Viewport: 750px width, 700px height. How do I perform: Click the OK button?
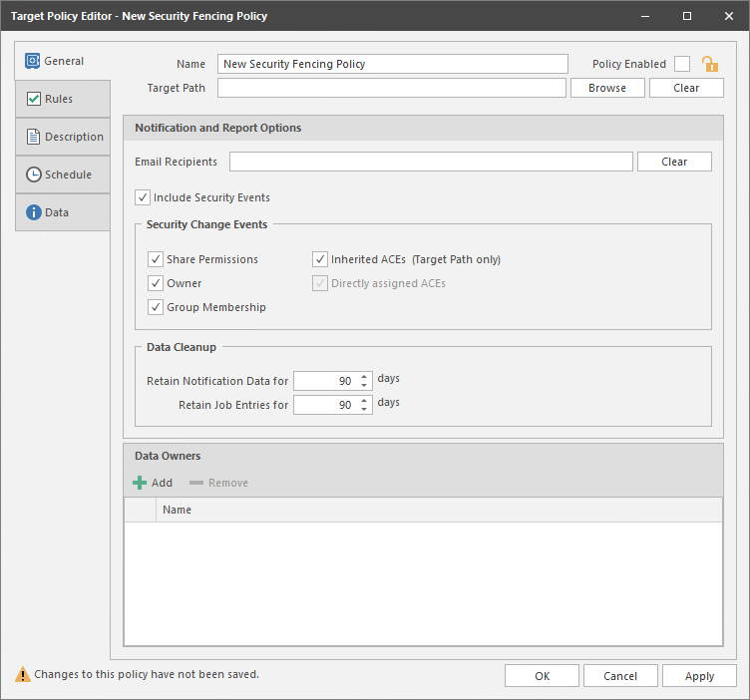(542, 676)
